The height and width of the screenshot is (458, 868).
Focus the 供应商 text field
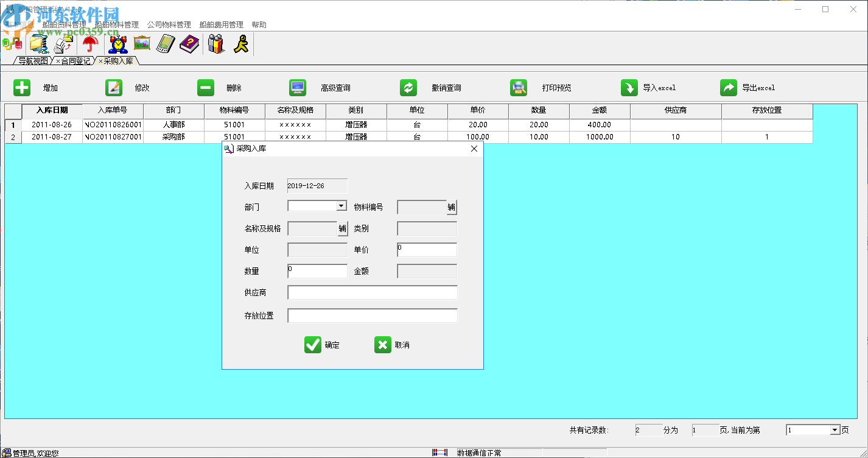373,293
